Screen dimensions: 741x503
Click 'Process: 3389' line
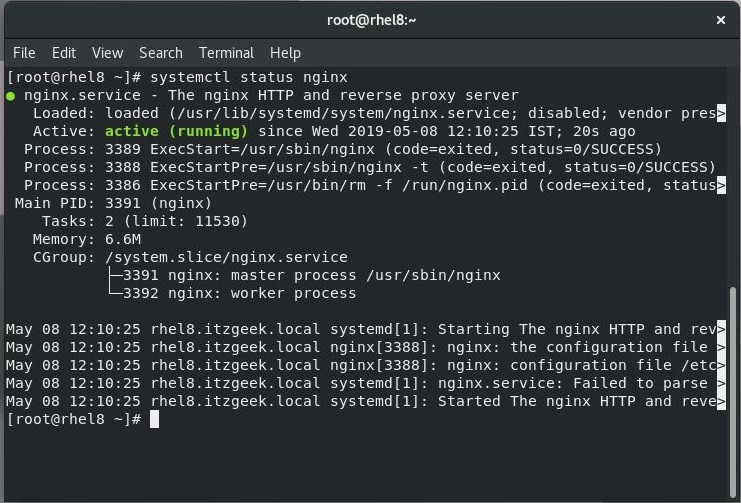[x=343, y=149]
